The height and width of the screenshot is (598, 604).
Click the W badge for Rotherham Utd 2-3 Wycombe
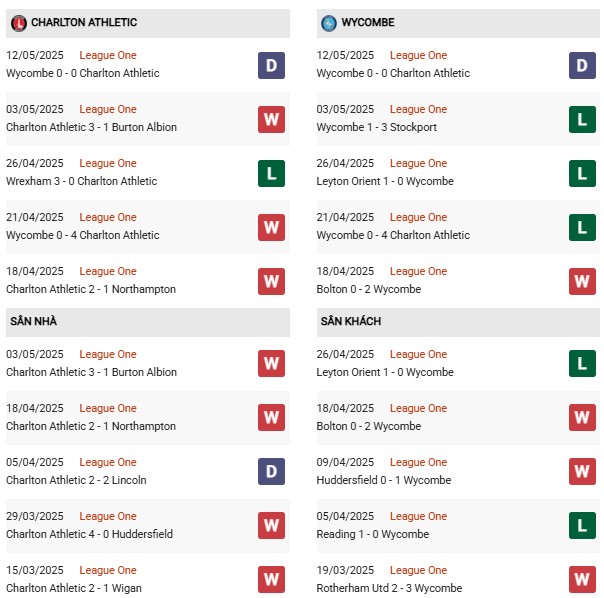[582, 579]
